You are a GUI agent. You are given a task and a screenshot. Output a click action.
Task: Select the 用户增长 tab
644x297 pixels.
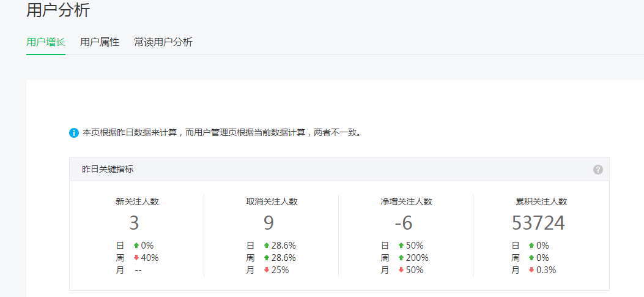(x=46, y=42)
